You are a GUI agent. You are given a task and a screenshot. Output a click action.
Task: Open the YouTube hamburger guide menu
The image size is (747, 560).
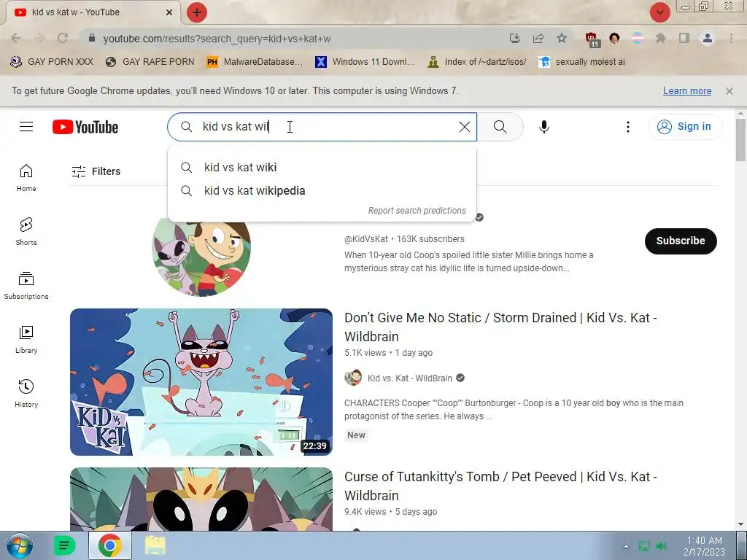click(x=26, y=127)
